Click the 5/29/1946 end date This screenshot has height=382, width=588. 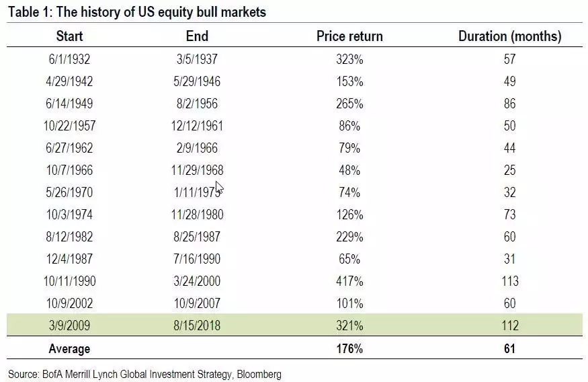point(197,81)
